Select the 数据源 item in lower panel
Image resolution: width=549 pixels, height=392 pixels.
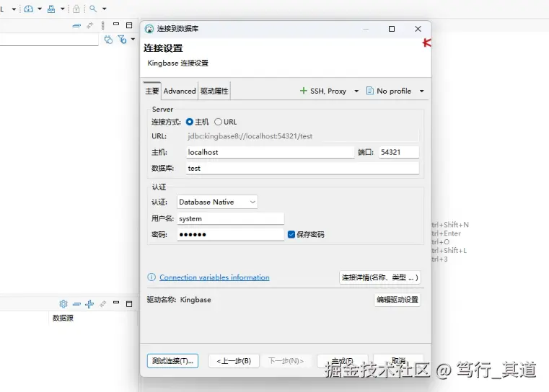[x=63, y=318]
